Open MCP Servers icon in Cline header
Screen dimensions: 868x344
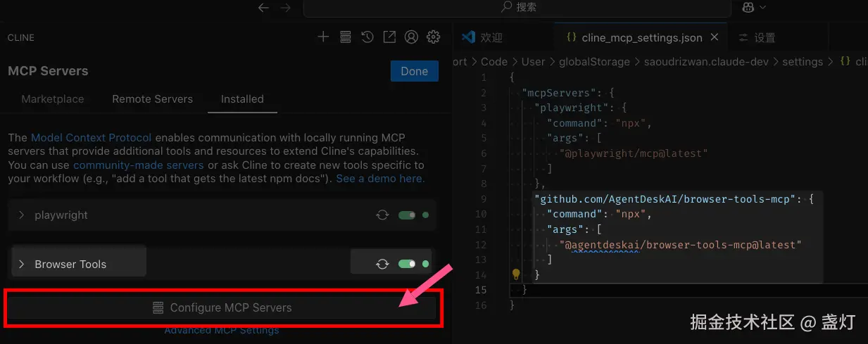click(x=345, y=37)
